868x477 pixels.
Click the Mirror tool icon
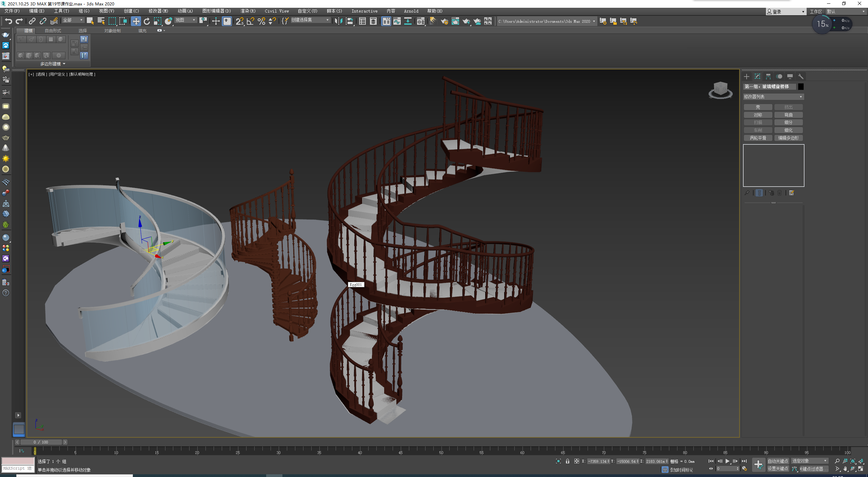338,21
